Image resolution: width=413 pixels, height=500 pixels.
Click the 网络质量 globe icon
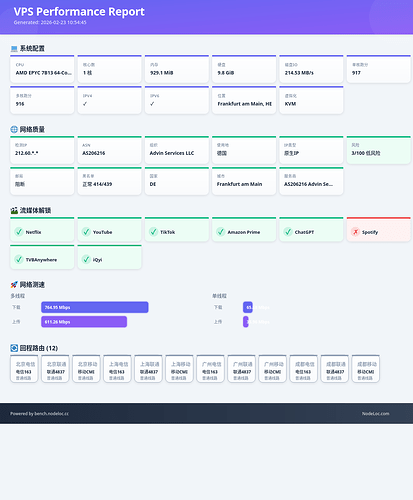click(x=14, y=129)
